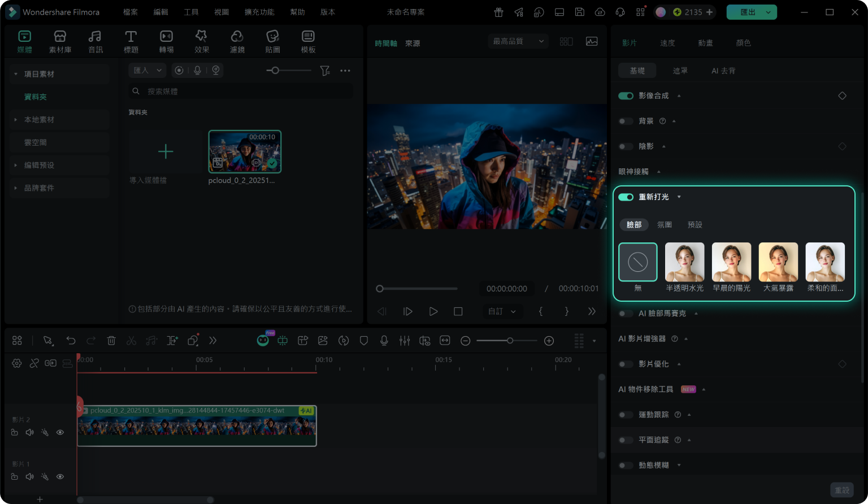The image size is (868, 504).
Task: Click the timeline zoom slider
Action: click(x=506, y=341)
